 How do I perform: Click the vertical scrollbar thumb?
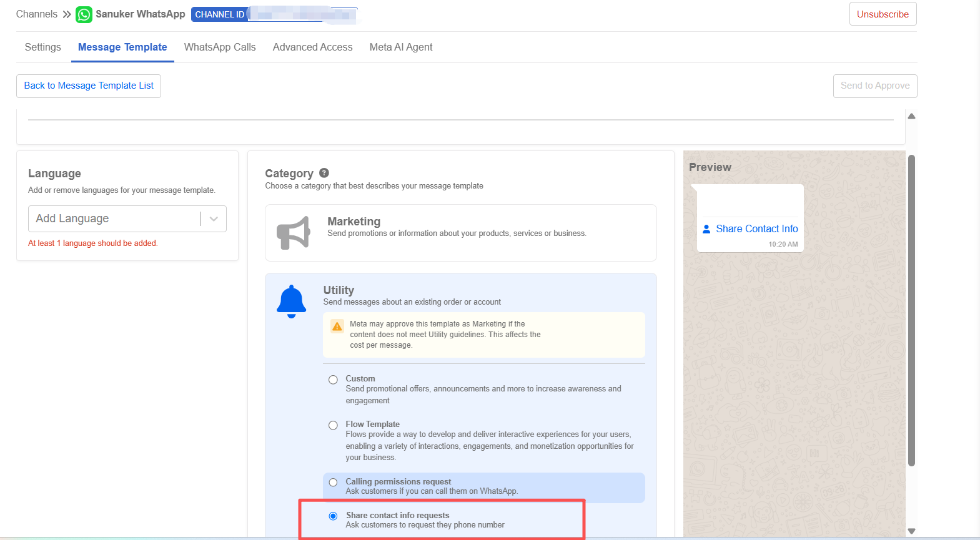pyautogui.click(x=911, y=310)
